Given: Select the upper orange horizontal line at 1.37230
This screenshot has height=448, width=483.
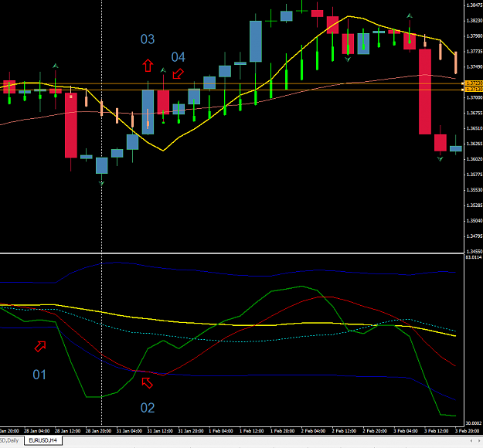Looking at the screenshot, I should [232, 83].
